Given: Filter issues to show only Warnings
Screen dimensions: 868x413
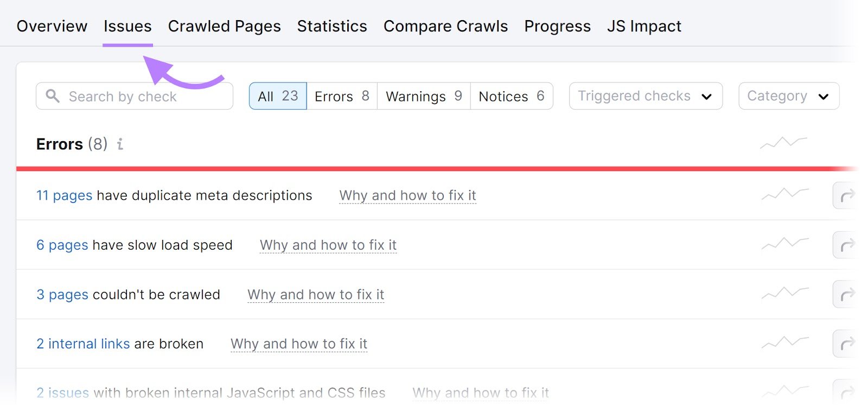Looking at the screenshot, I should pos(423,96).
